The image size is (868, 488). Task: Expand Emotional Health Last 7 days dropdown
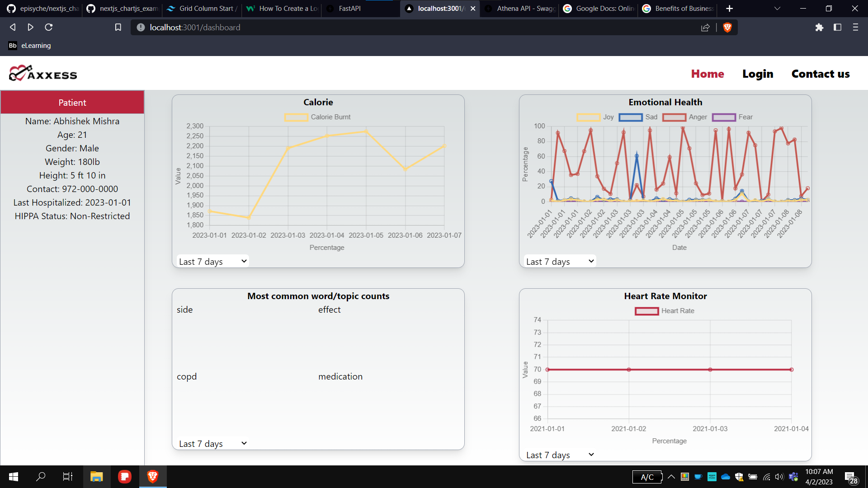point(560,261)
